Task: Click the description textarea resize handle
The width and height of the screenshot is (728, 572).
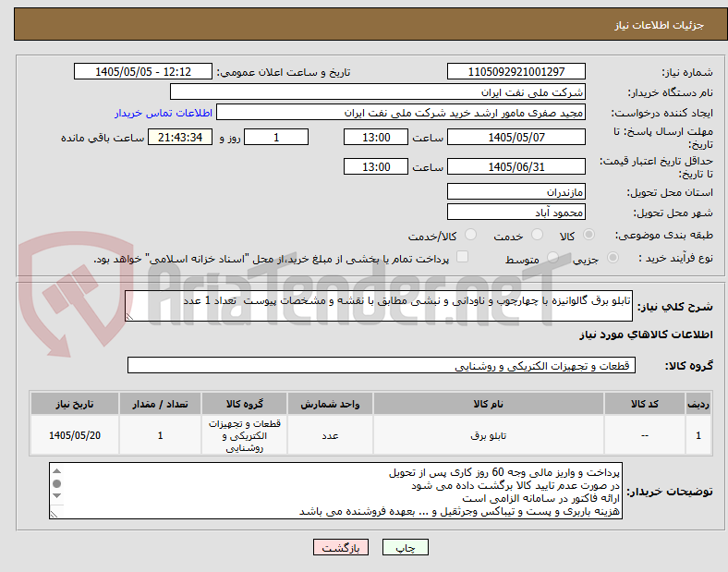Action: (129, 317)
